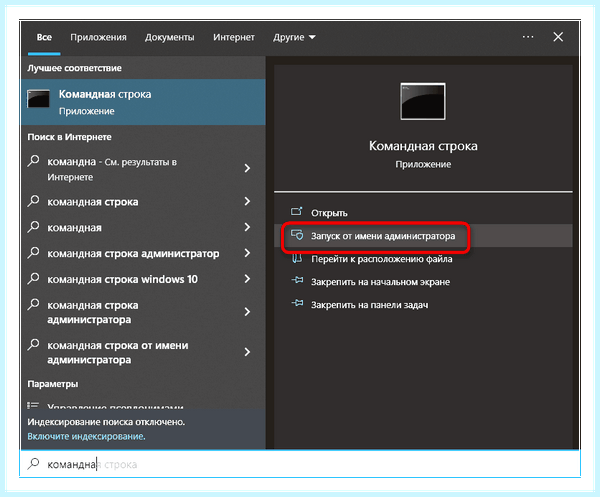Click the Параметры section heading
The height and width of the screenshot is (497, 600).
tap(52, 384)
